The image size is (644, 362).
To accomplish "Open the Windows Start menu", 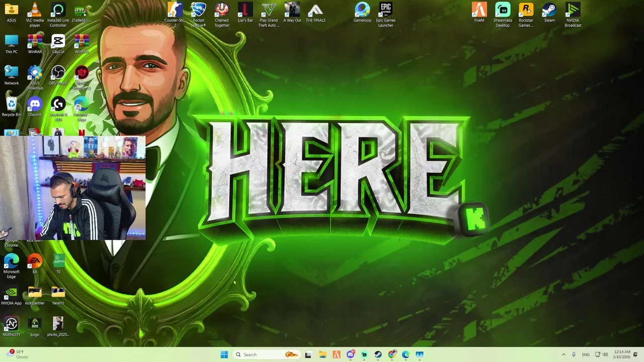I will (x=224, y=354).
